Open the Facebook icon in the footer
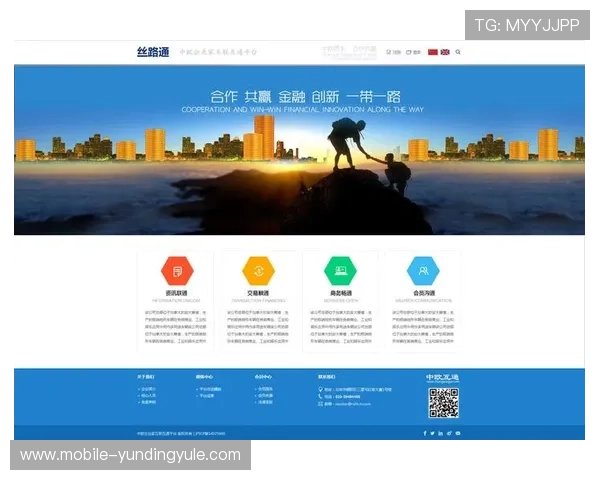 pyautogui.click(x=425, y=433)
